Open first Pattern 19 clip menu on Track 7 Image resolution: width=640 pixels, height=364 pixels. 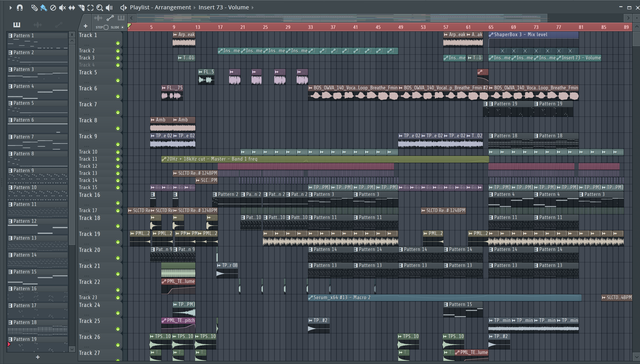491,104
